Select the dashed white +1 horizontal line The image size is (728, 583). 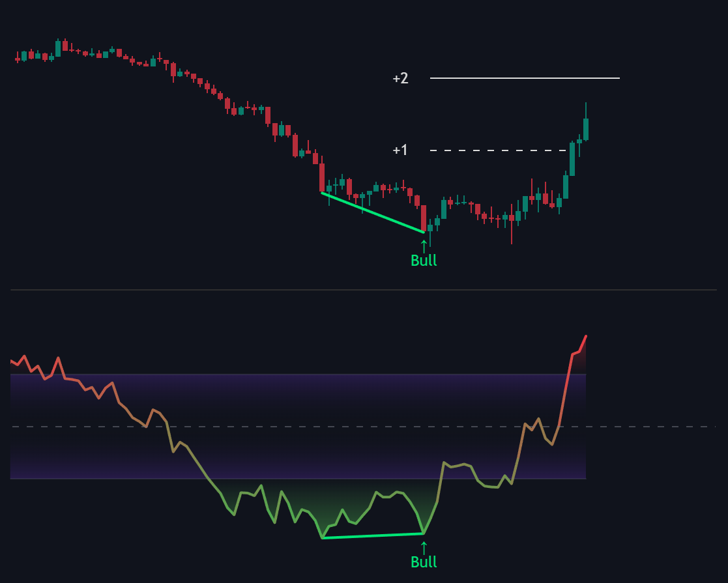[x=499, y=150]
